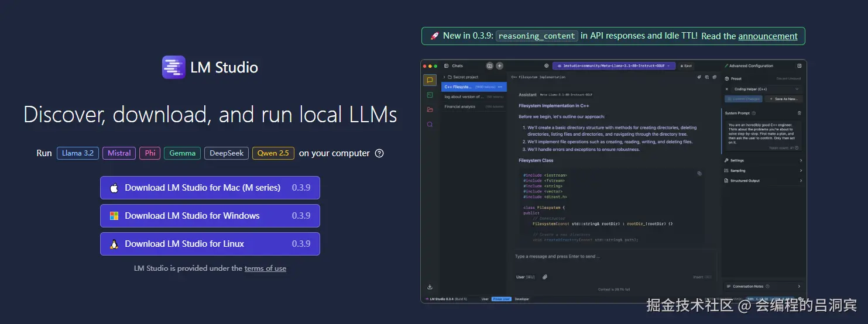Click the DeepSeek model tag
This screenshot has width=868, height=324.
(227, 153)
